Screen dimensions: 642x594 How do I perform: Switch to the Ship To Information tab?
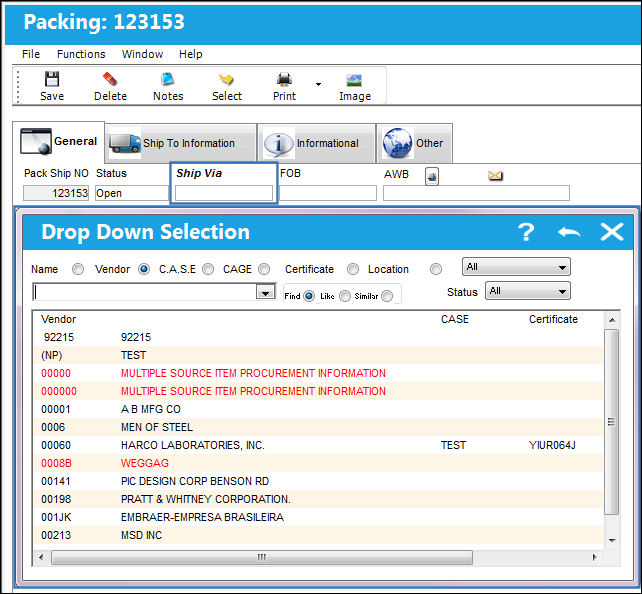coord(181,143)
